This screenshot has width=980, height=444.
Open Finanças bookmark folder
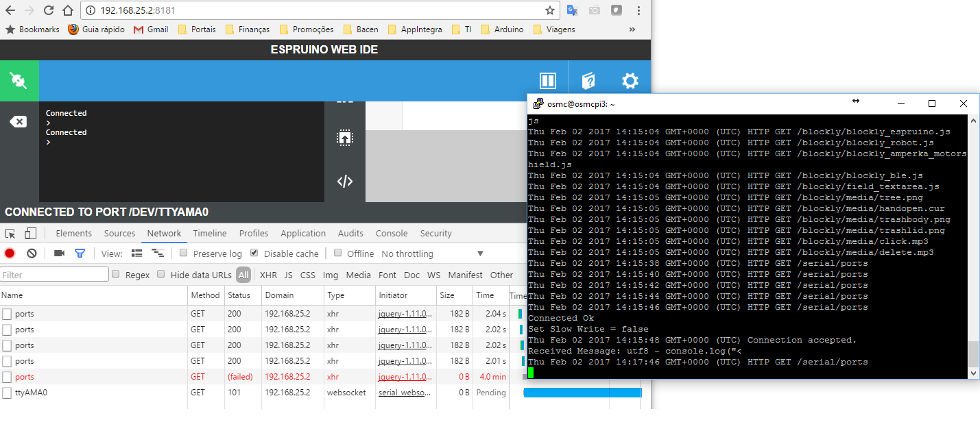coord(247,29)
